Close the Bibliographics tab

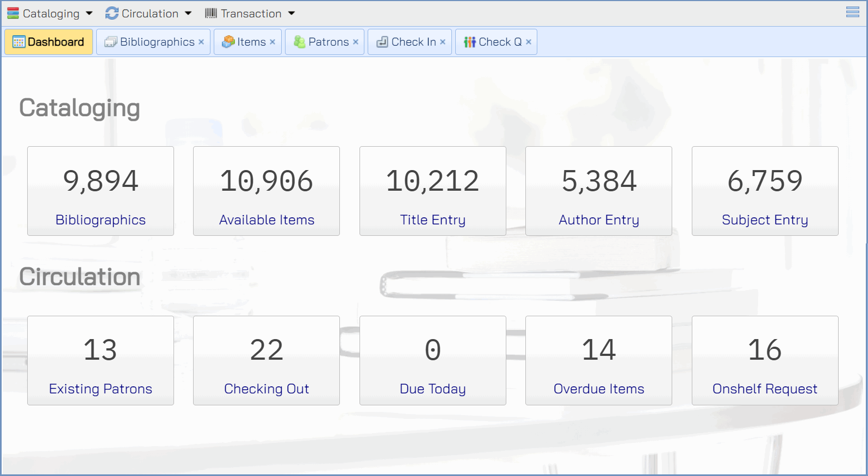pos(201,42)
